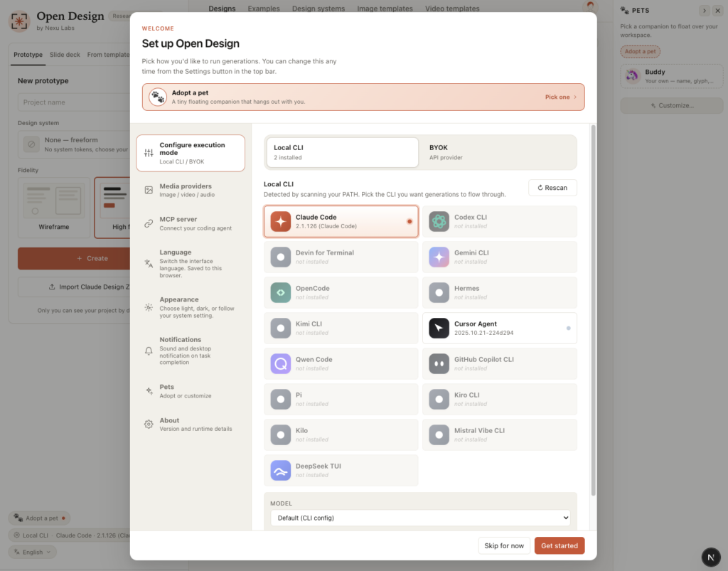Click the About gear icon
Viewport: 728px width, 571px height.
149,425
